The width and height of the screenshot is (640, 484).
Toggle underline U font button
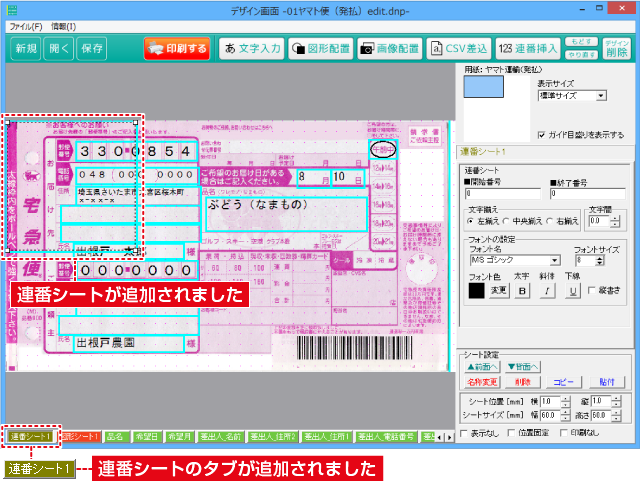(573, 291)
